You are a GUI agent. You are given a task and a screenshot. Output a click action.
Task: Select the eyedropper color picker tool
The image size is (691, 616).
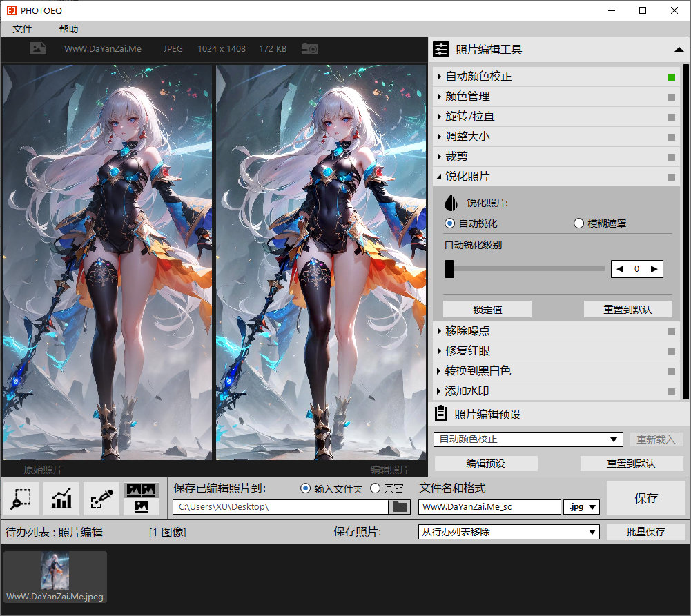pyautogui.click(x=101, y=499)
